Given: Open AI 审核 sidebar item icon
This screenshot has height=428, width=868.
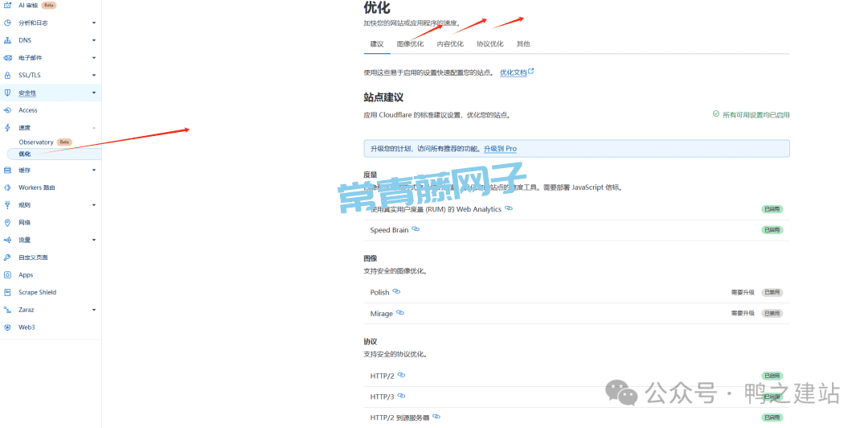Looking at the screenshot, I should tap(7, 5).
